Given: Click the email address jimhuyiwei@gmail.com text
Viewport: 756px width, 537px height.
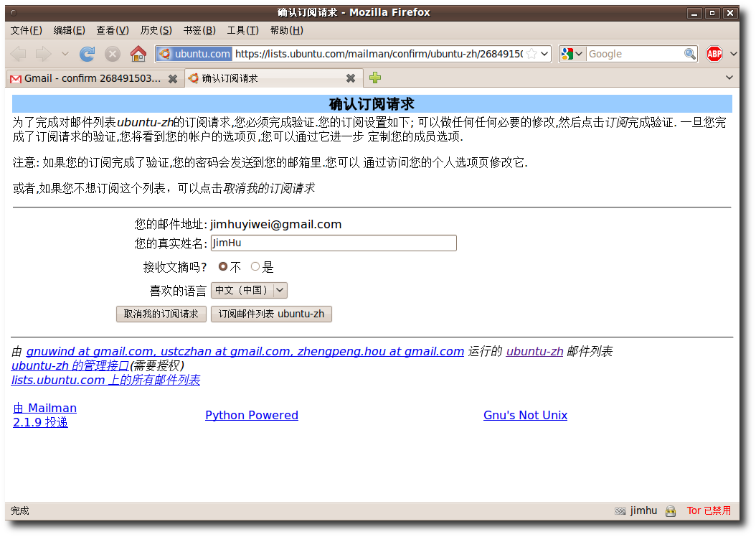Looking at the screenshot, I should [275, 225].
